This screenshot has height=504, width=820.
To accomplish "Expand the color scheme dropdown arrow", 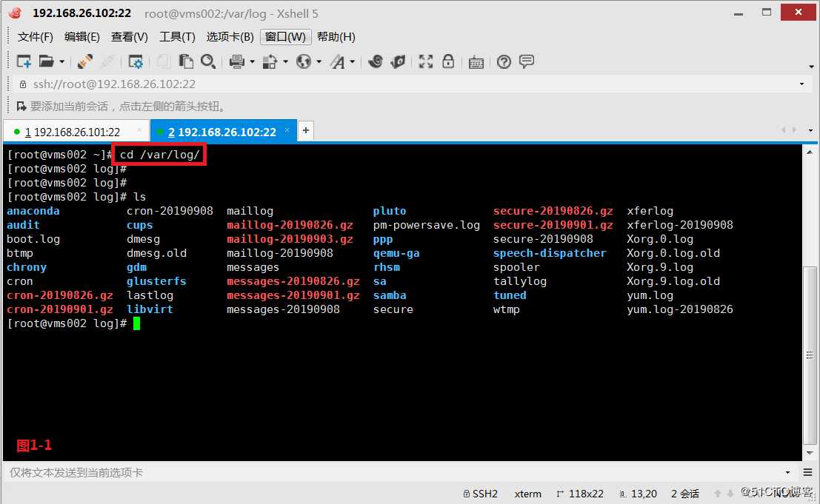I will point(285,61).
